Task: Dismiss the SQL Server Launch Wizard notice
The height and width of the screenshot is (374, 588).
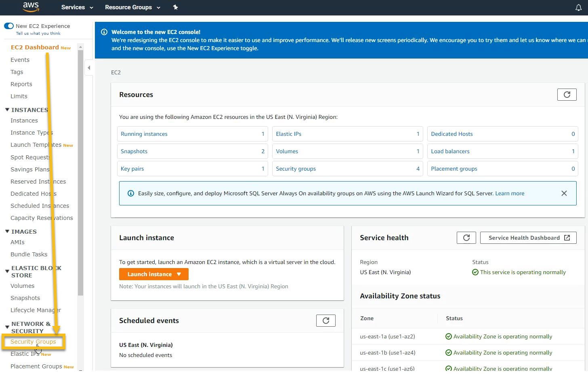Action: [564, 193]
